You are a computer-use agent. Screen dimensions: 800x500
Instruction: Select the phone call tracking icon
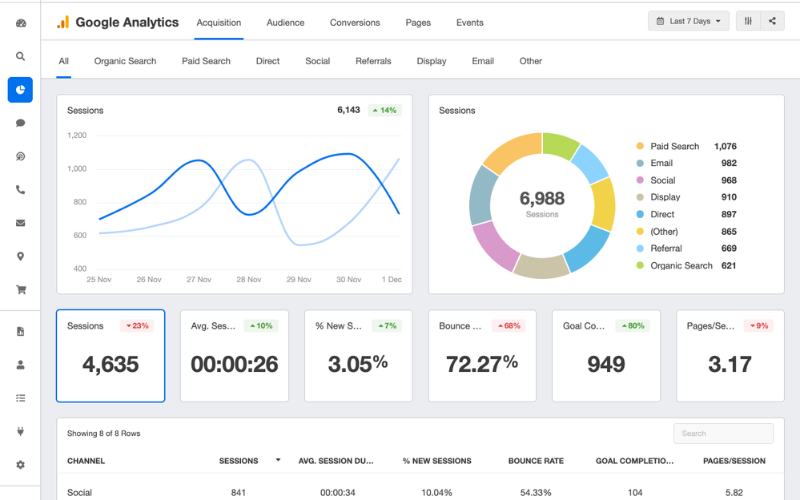tap(20, 190)
